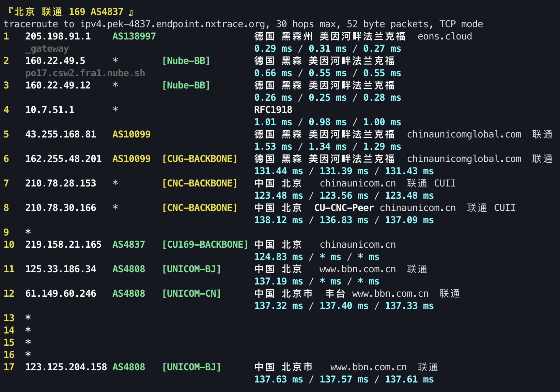560x392 pixels.
Task: Click the hostname po17.csw2.fra1.nube.sh
Action: [x=84, y=72]
